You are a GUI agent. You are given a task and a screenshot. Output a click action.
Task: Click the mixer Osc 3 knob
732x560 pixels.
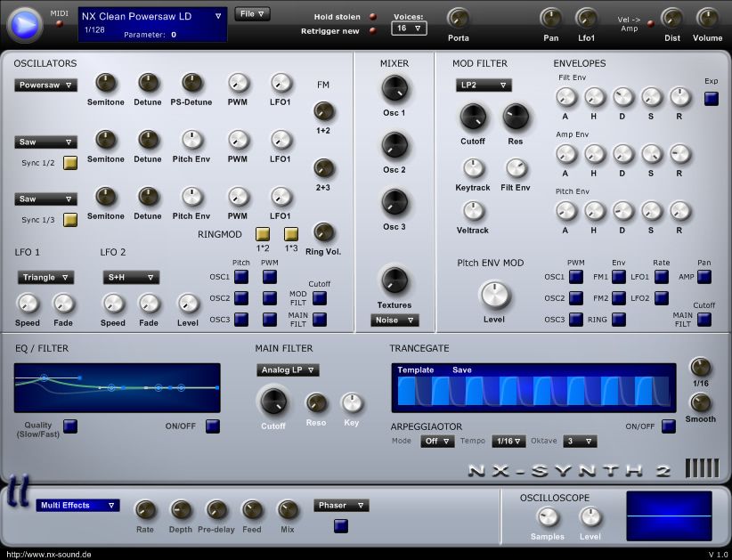pos(394,202)
